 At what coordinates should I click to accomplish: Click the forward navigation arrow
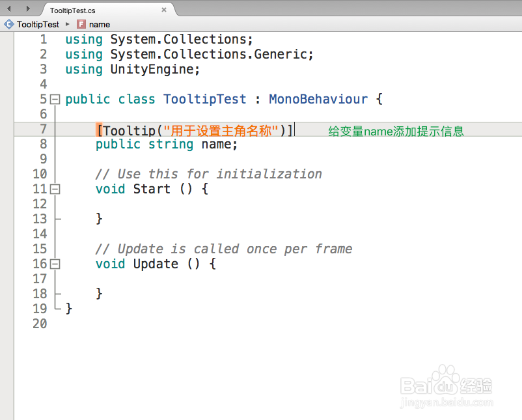tap(27, 9)
